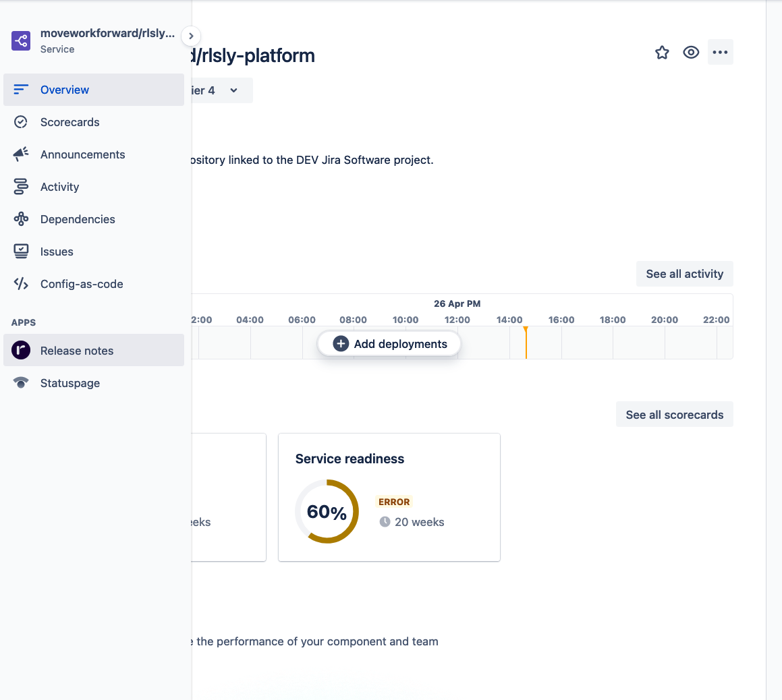This screenshot has width=782, height=700.
Task: Click the service component icon in sidebar header
Action: (21, 40)
